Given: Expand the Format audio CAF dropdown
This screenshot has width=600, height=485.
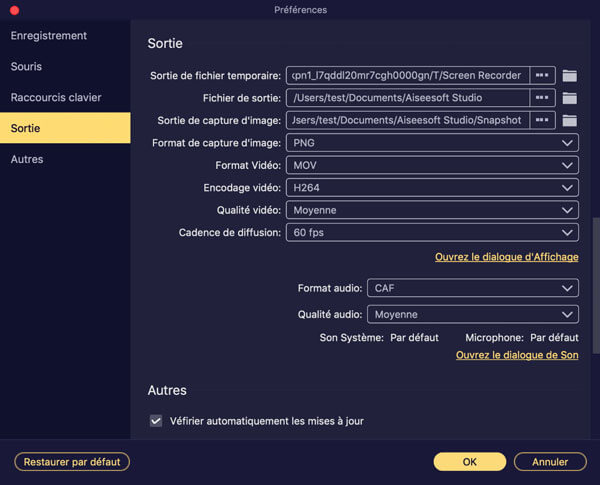Looking at the screenshot, I should coord(472,288).
